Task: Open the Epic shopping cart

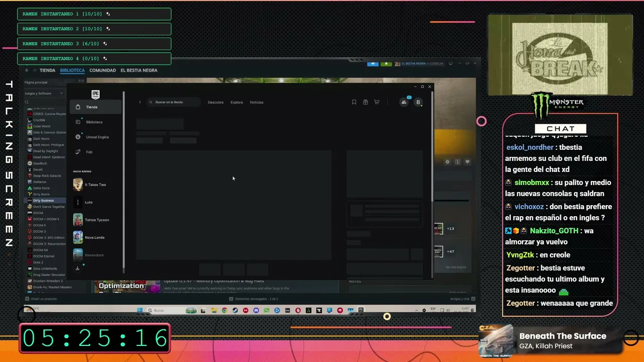Action: pos(376,102)
